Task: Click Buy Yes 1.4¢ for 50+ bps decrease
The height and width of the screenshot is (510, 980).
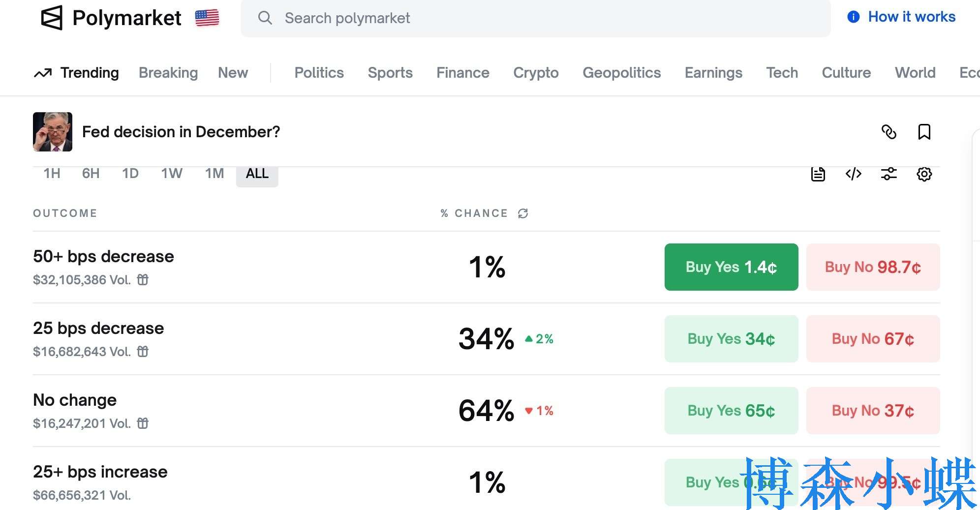Action: [731, 267]
